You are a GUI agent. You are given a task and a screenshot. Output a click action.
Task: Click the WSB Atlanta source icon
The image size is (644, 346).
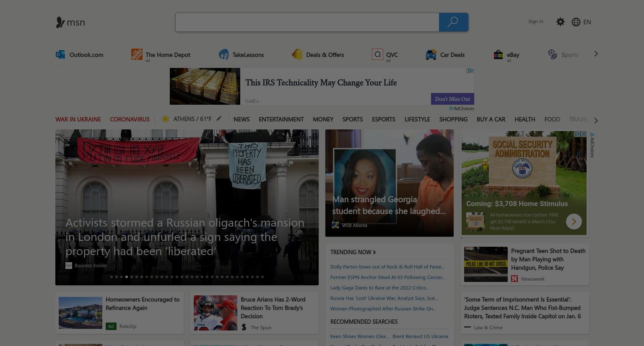coord(335,225)
